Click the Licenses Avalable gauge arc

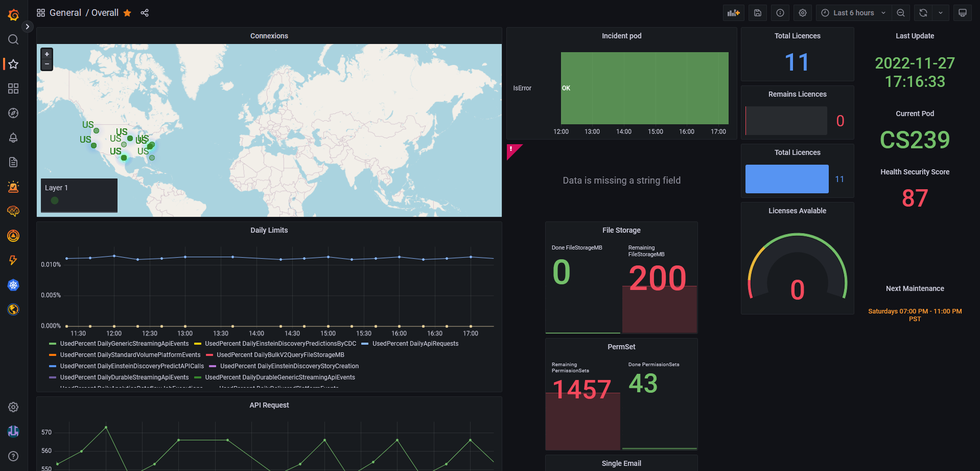[797, 265]
